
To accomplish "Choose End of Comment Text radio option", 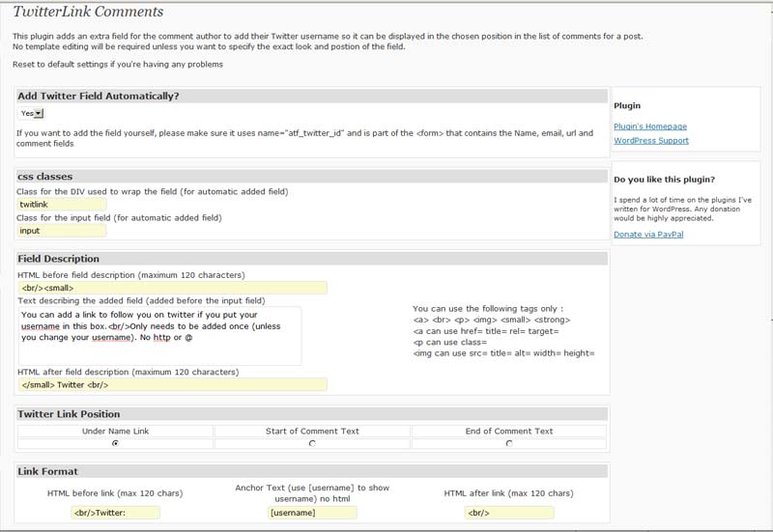I will coord(509,443).
